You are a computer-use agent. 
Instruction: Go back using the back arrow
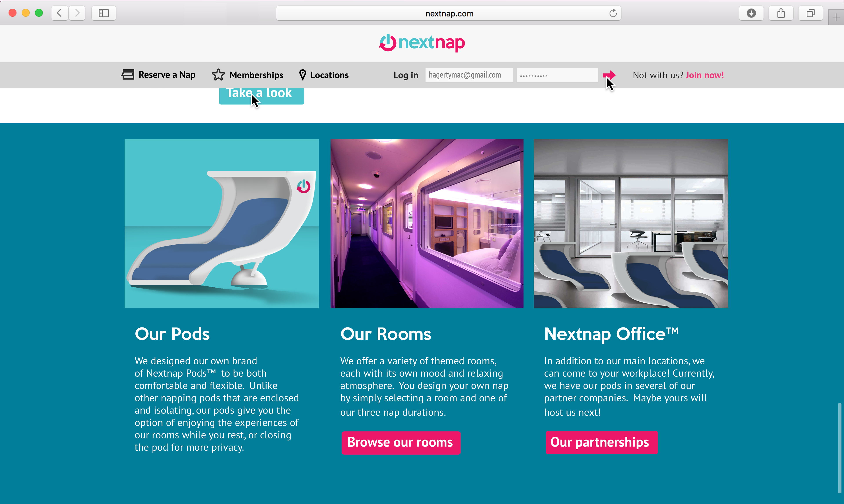point(60,13)
